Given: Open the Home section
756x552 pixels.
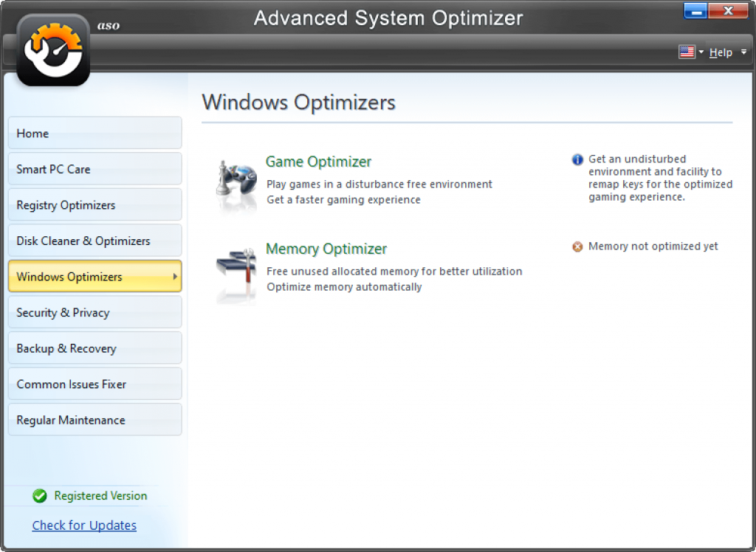Looking at the screenshot, I should click(x=95, y=133).
